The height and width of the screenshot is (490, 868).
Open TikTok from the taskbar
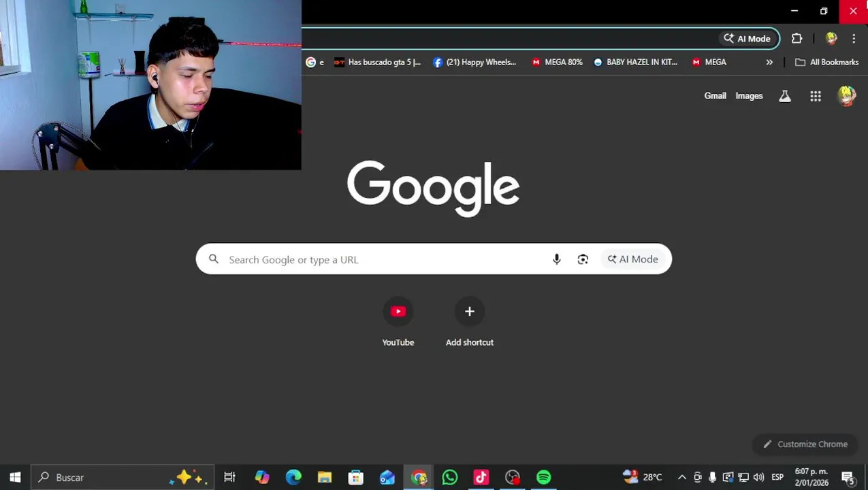[x=481, y=478]
